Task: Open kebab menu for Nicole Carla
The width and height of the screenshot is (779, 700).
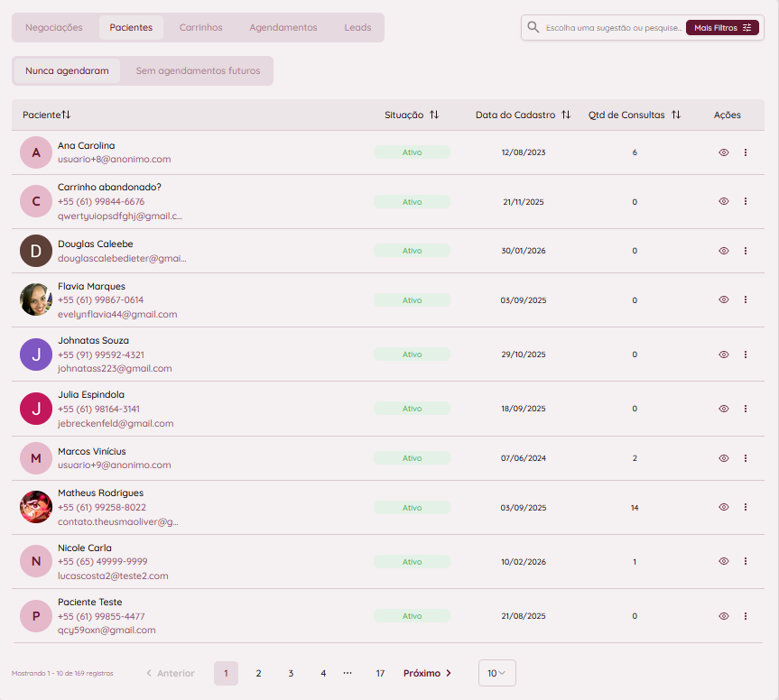Action: pos(746,561)
